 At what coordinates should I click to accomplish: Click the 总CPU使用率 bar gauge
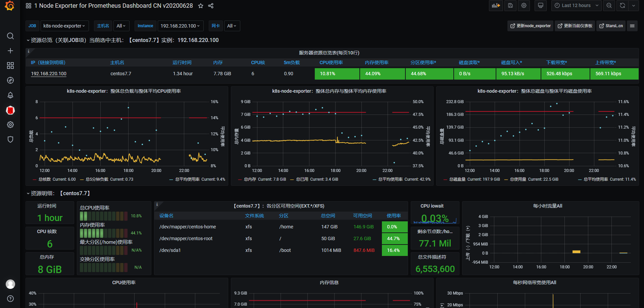click(x=104, y=216)
